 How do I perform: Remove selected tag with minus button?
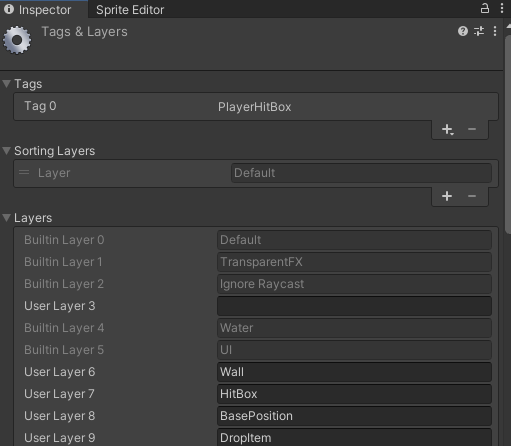[x=472, y=129]
